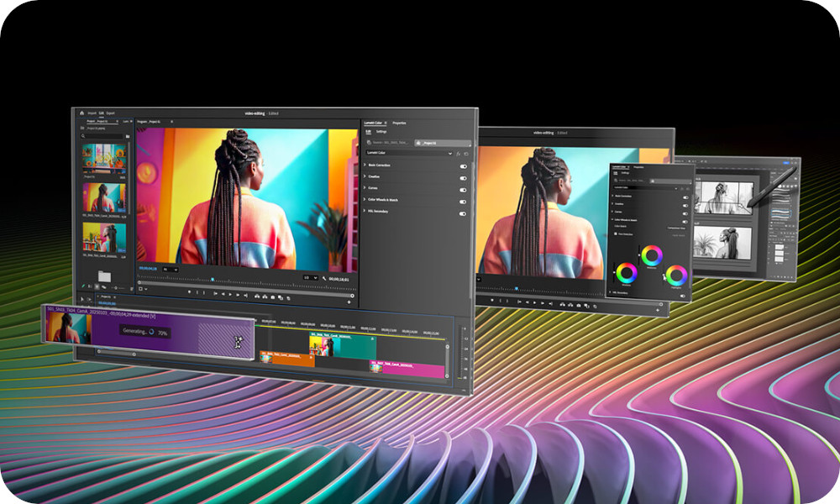Viewport: 840px width, 504px height.
Task: Toggle HSL Secondary switch in main panel
Action: pyautogui.click(x=463, y=213)
